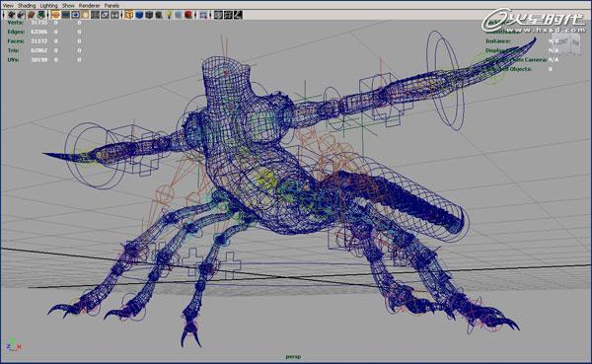The height and width of the screenshot is (364, 592).
Task: Toggle the Safe Title guide
Action: pos(114,15)
